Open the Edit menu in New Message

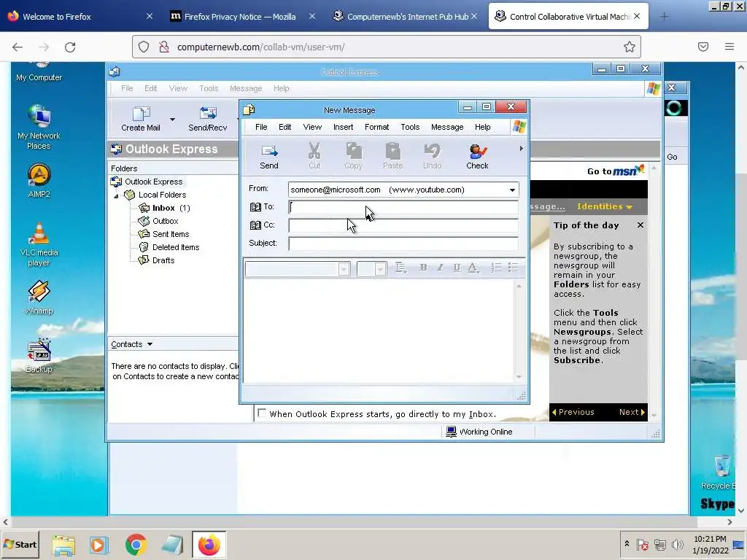tap(285, 127)
